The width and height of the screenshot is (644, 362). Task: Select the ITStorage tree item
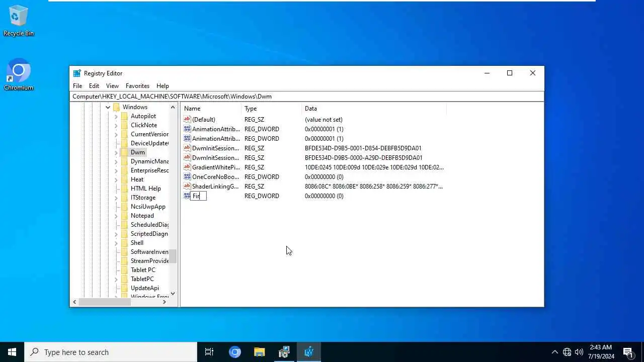pyautogui.click(x=143, y=198)
